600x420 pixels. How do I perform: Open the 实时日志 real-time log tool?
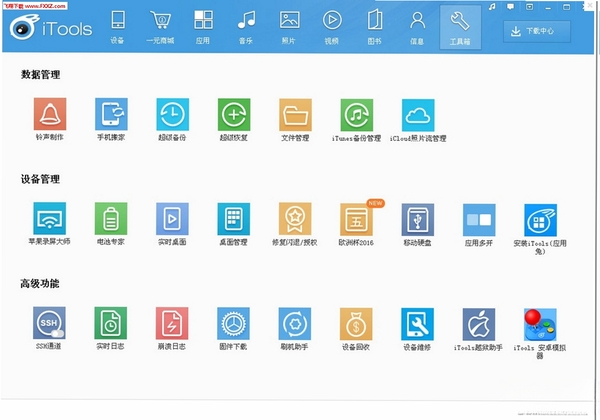coord(111,323)
